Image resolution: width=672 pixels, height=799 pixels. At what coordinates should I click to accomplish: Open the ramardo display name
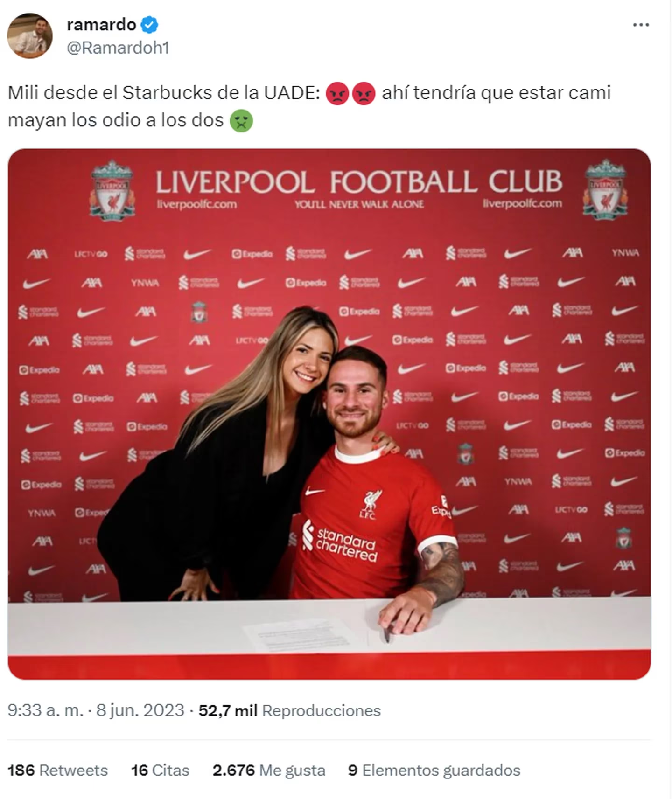coord(101,24)
